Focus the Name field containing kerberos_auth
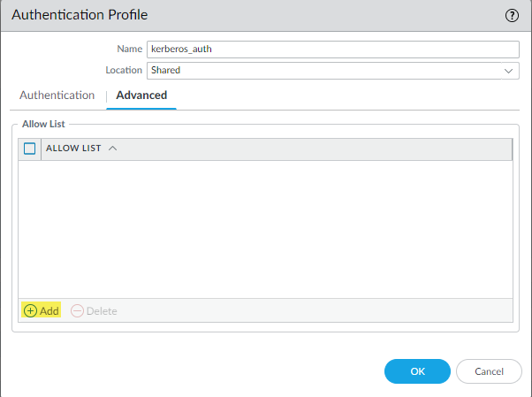The height and width of the screenshot is (397, 532). [x=332, y=50]
